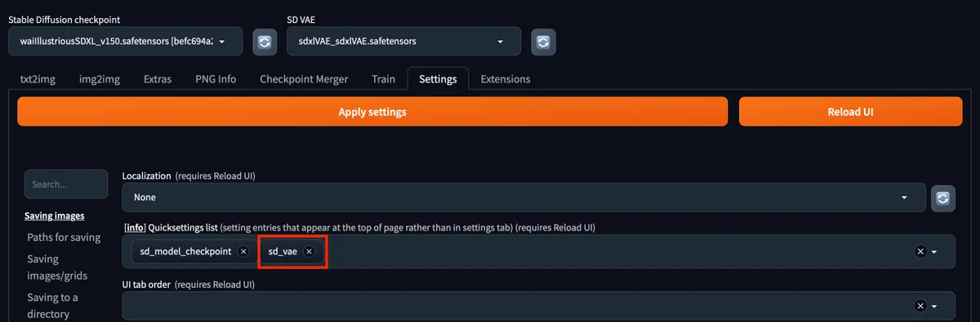Screen dimensions: 980x322
Task: Focus the settings Search field
Action: pyautogui.click(x=66, y=184)
